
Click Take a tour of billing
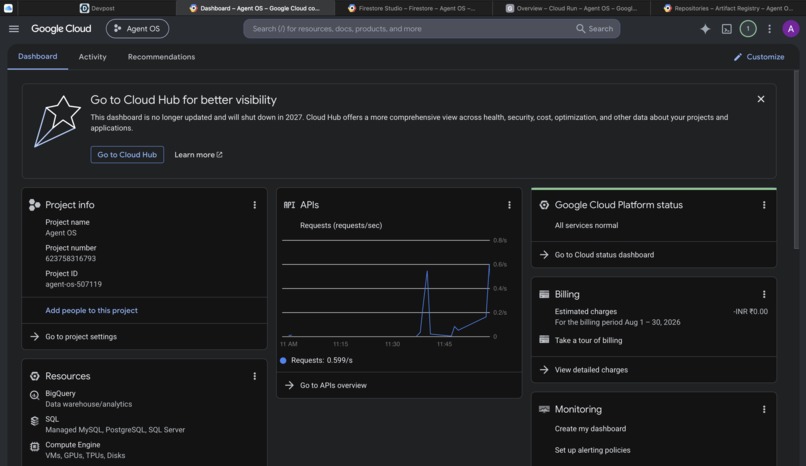588,340
